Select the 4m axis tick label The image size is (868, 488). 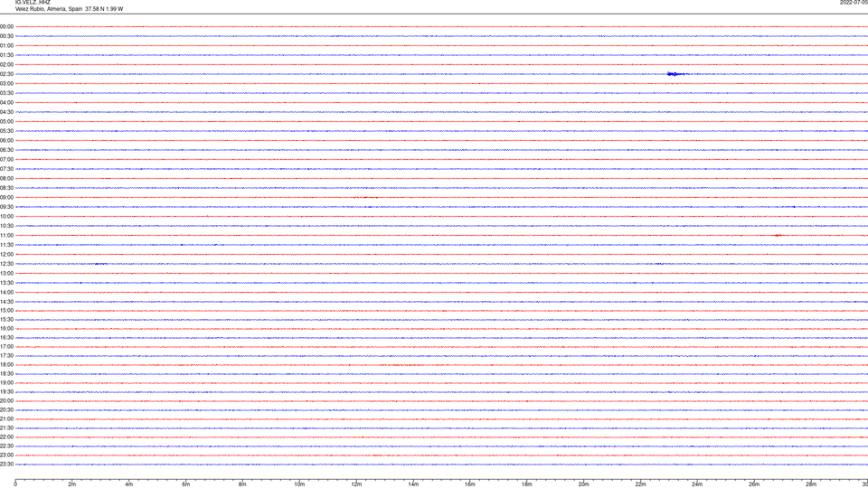point(129,484)
